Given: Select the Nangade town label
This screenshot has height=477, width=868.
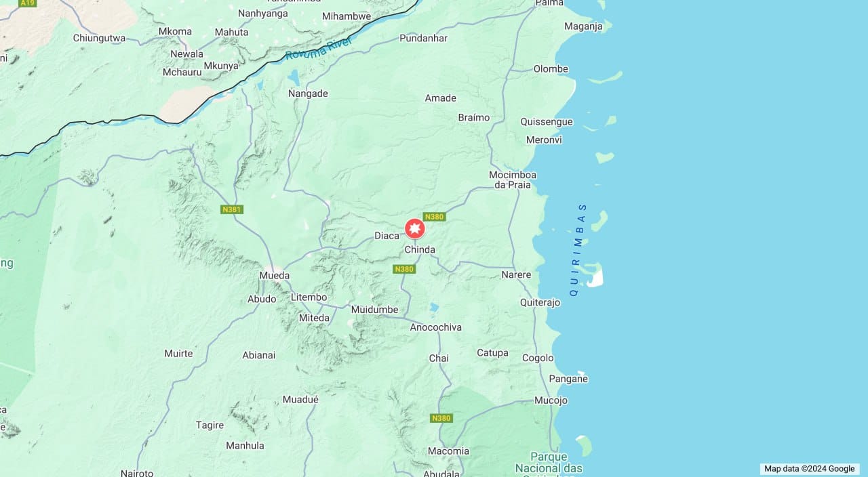Looking at the screenshot, I should (308, 94).
